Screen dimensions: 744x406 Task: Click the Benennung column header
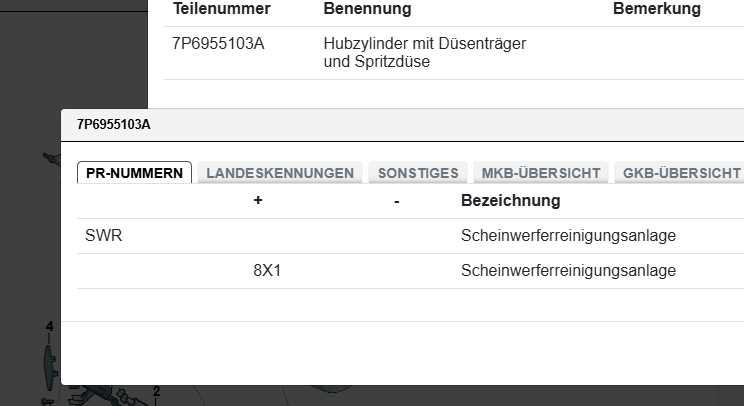pyautogui.click(x=367, y=9)
